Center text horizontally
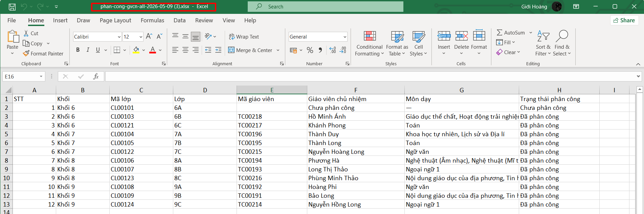Screen dimensions: 644x214 (185, 50)
